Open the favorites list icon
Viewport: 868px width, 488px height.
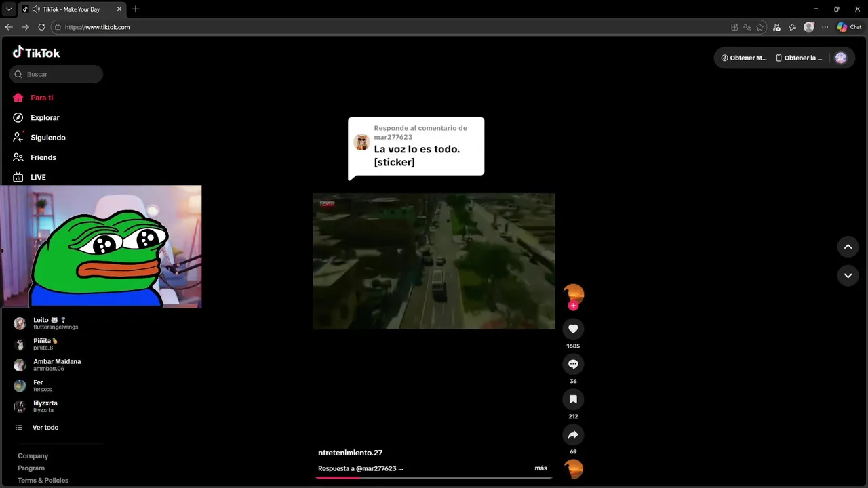(x=793, y=27)
